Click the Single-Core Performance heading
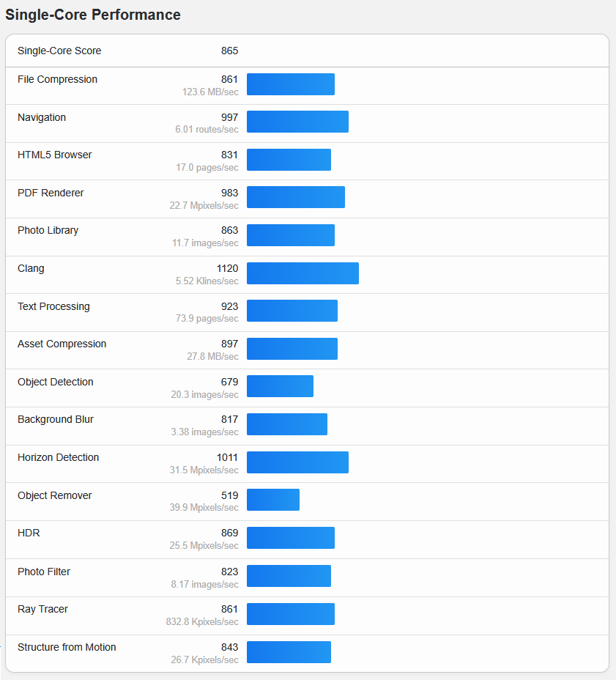Screen dimensions: 616x680 click(93, 15)
